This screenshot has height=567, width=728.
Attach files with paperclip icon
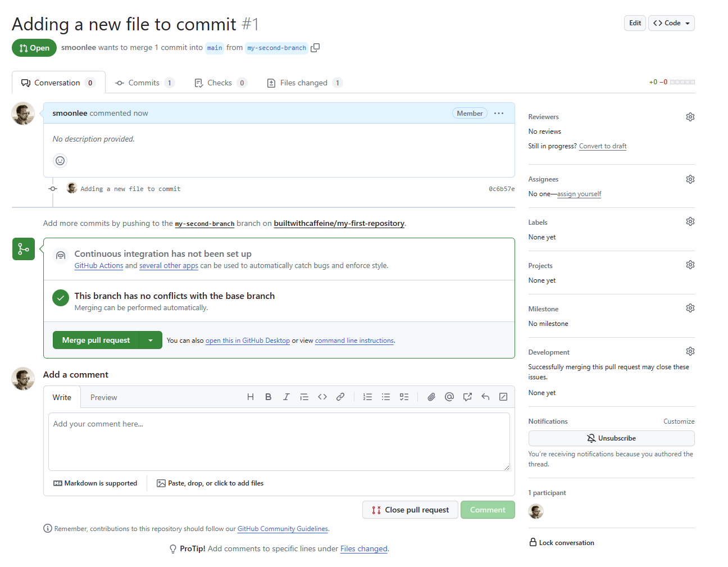tap(431, 397)
